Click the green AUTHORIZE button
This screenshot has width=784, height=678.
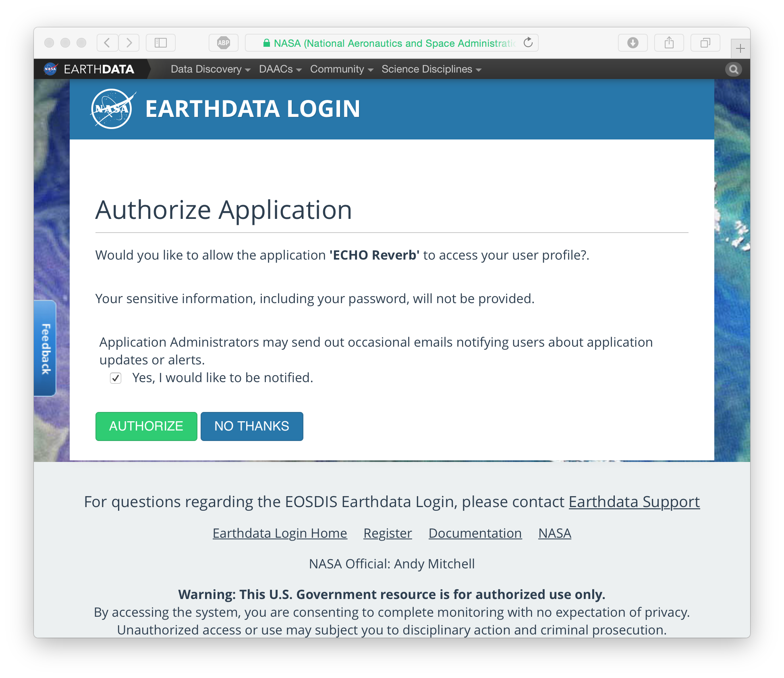pyautogui.click(x=145, y=426)
